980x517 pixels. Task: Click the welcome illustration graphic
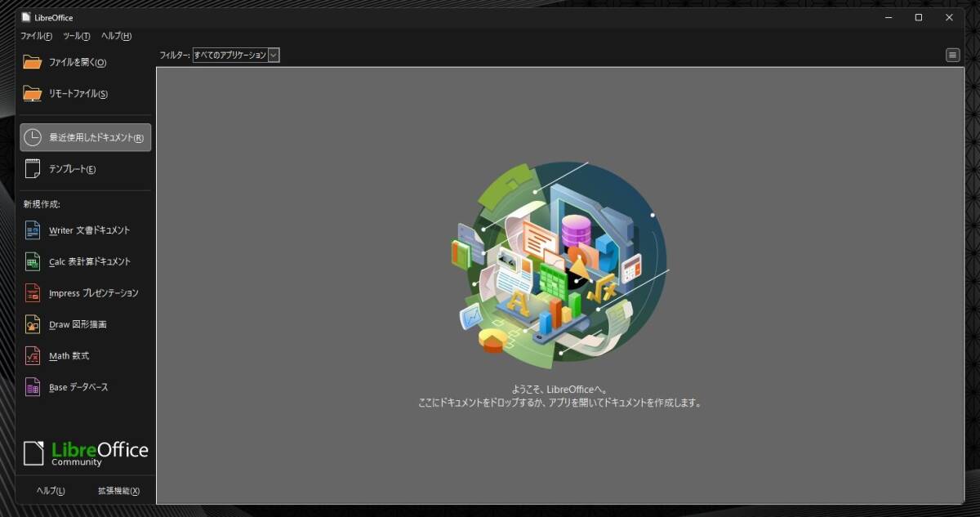point(560,266)
